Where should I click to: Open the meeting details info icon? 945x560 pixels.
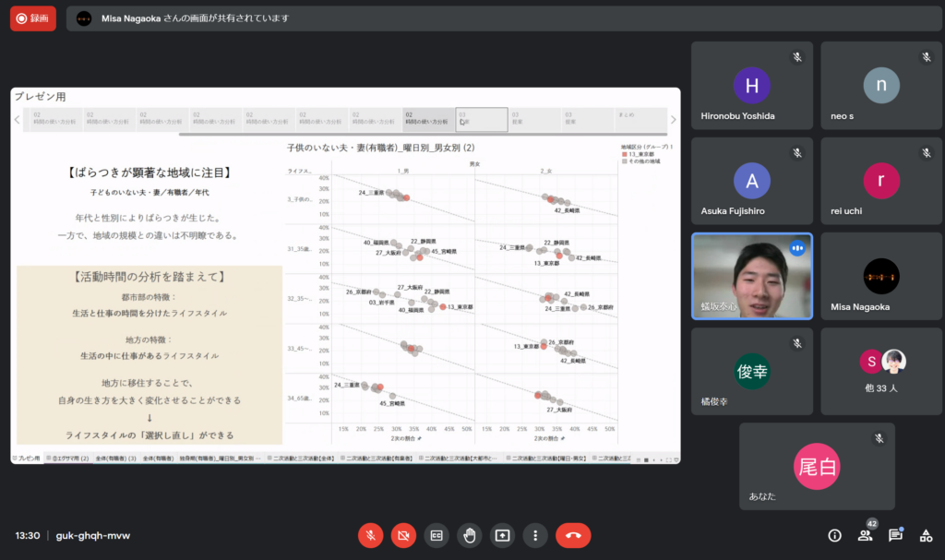835,535
